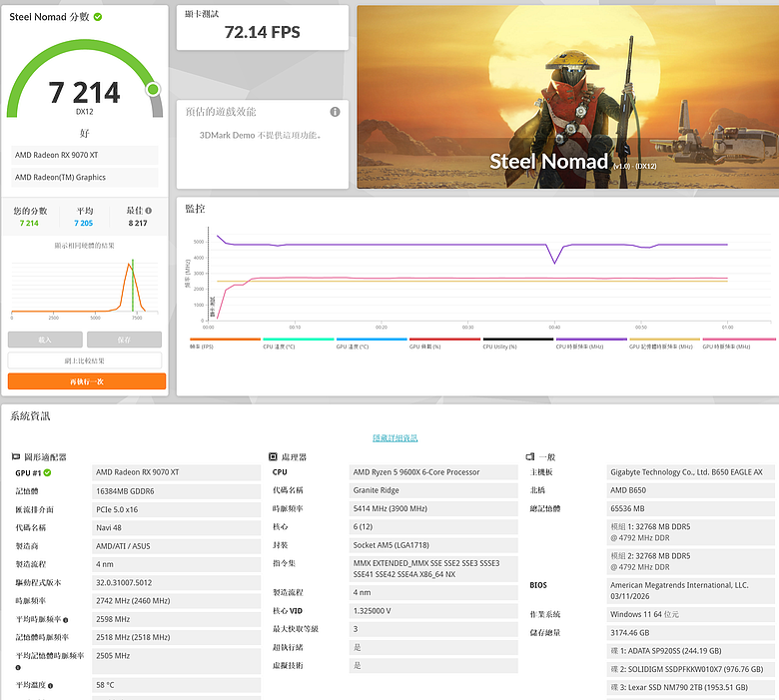Click the white compare results online button

click(85, 360)
